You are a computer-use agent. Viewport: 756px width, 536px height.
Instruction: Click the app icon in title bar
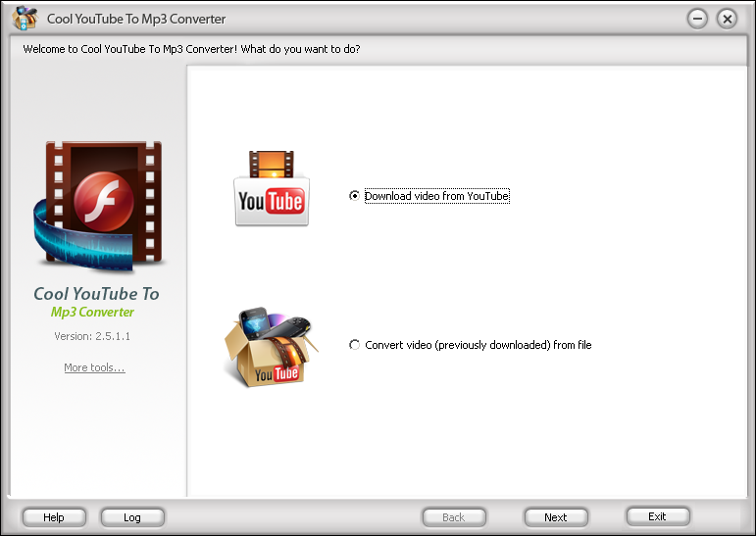pos(25,19)
